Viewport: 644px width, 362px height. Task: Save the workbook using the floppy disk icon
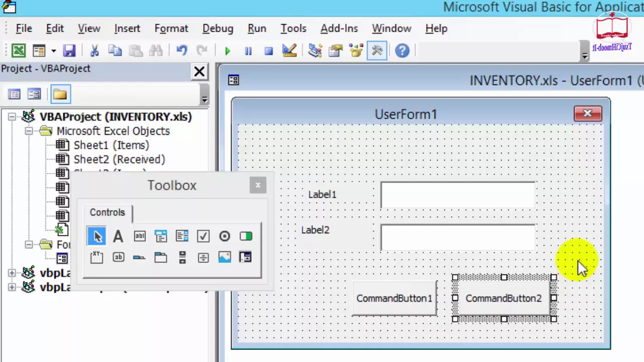(69, 51)
